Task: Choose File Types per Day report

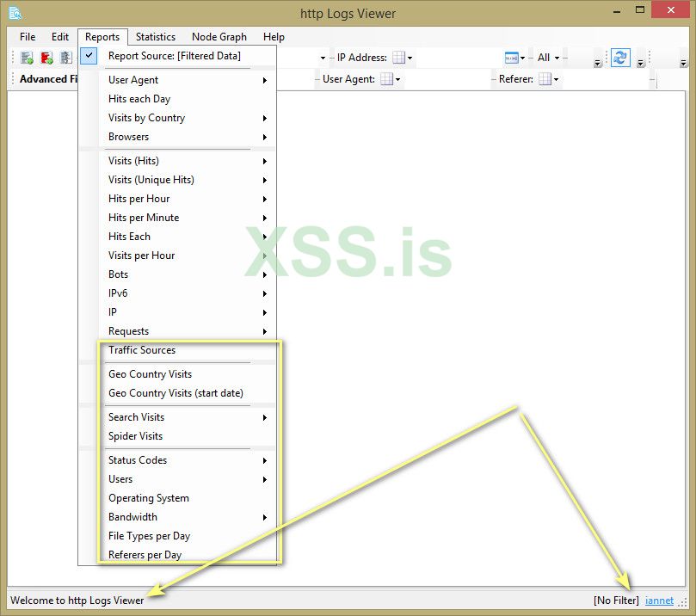Action: pos(177,536)
